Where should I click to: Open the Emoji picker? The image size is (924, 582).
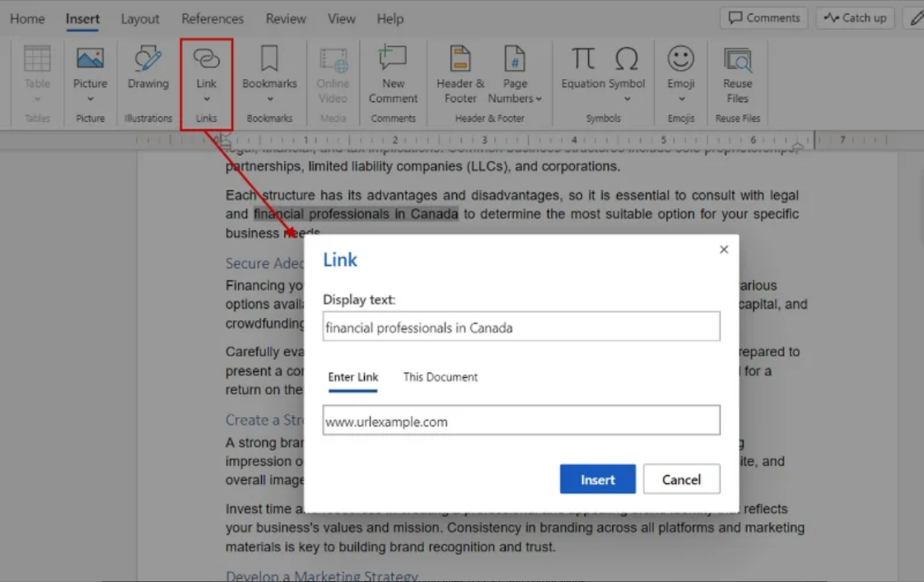[680, 66]
